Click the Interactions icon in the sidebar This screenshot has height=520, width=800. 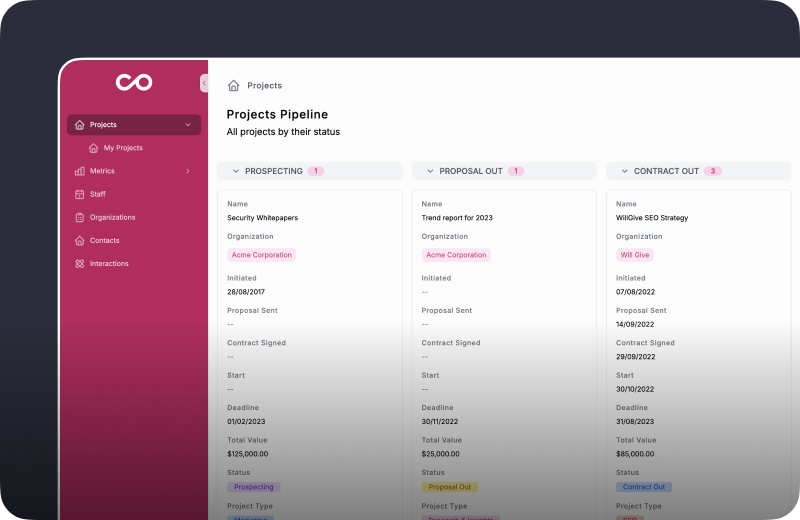pos(80,264)
